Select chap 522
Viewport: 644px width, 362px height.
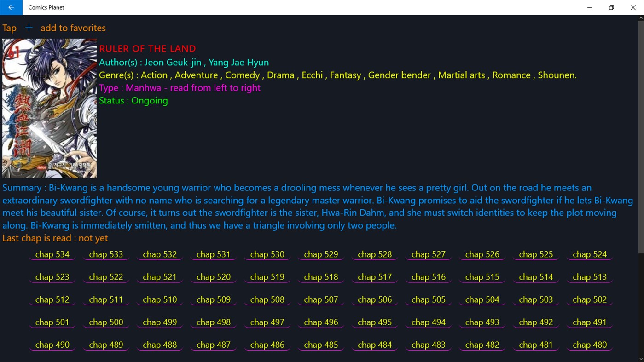pos(106,277)
